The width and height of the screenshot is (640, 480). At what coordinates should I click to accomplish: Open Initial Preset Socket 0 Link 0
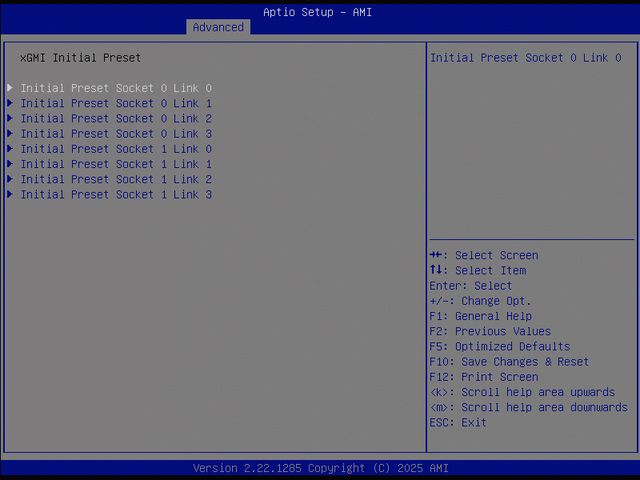click(116, 88)
